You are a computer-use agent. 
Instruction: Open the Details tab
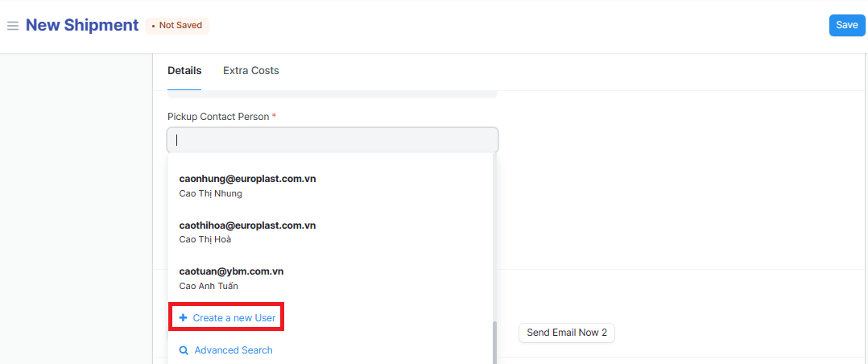(x=184, y=71)
